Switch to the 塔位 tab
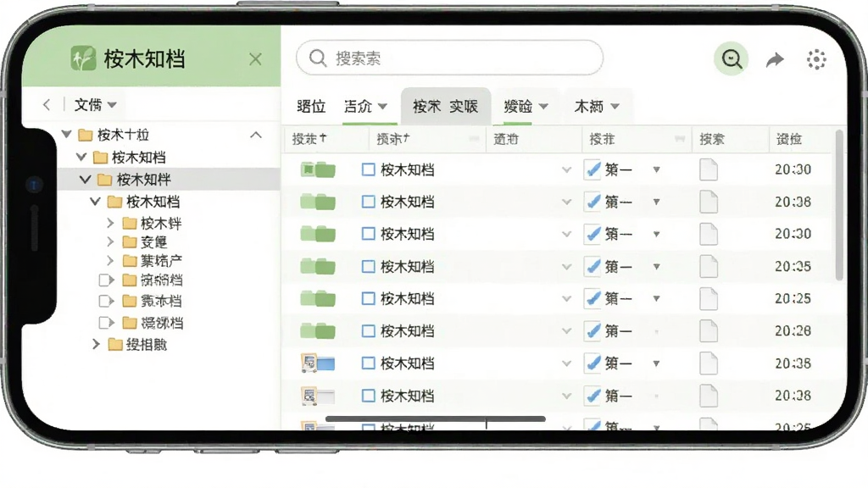 coord(311,106)
